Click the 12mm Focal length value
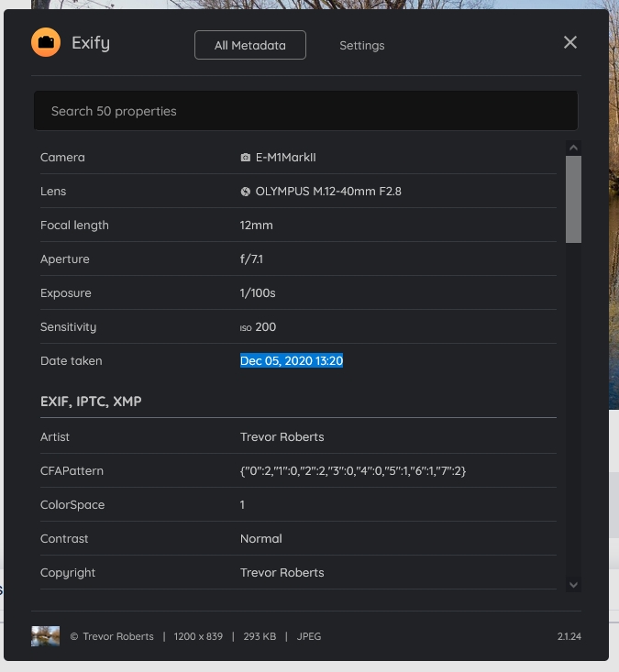This screenshot has width=619, height=672. (x=257, y=226)
